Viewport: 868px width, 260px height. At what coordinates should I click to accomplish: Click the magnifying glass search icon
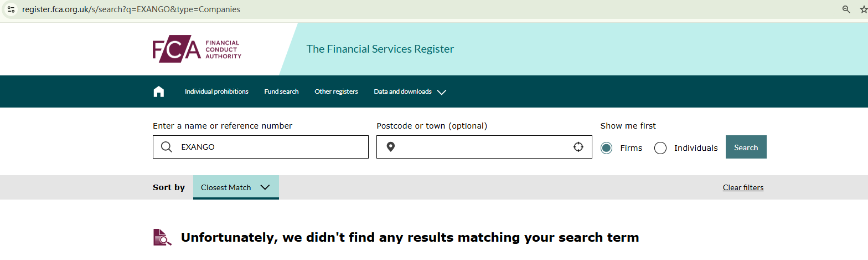166,147
